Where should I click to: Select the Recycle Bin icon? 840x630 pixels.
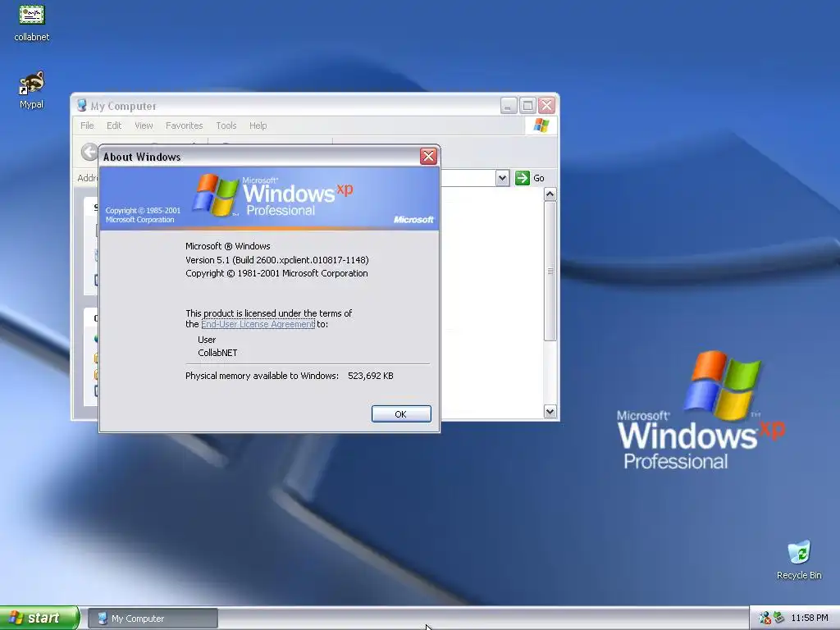click(x=799, y=559)
